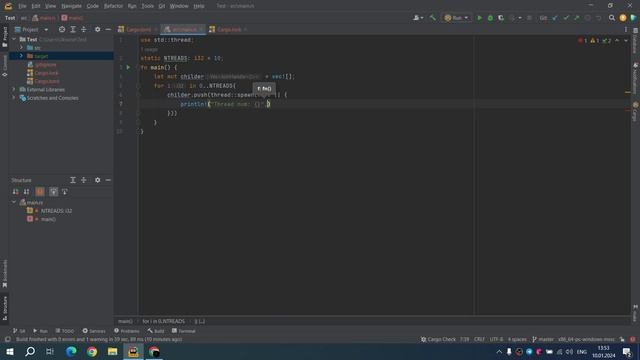This screenshot has width=640, height=360.
Task: Click the Select Opened File target icon
Action: pos(62,29)
